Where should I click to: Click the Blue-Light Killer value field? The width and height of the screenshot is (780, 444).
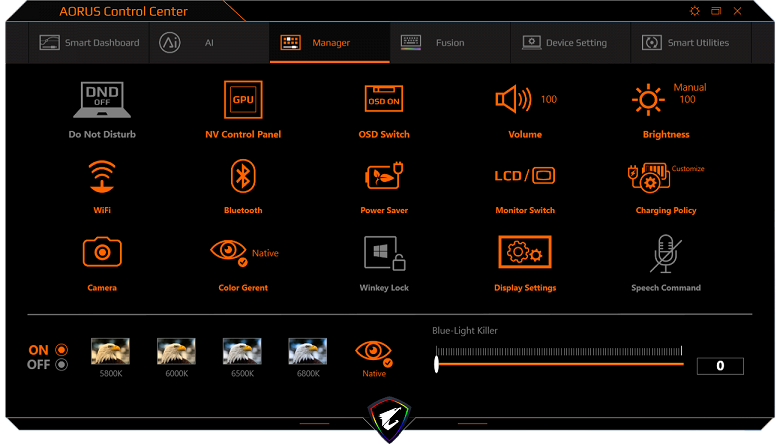click(x=720, y=366)
